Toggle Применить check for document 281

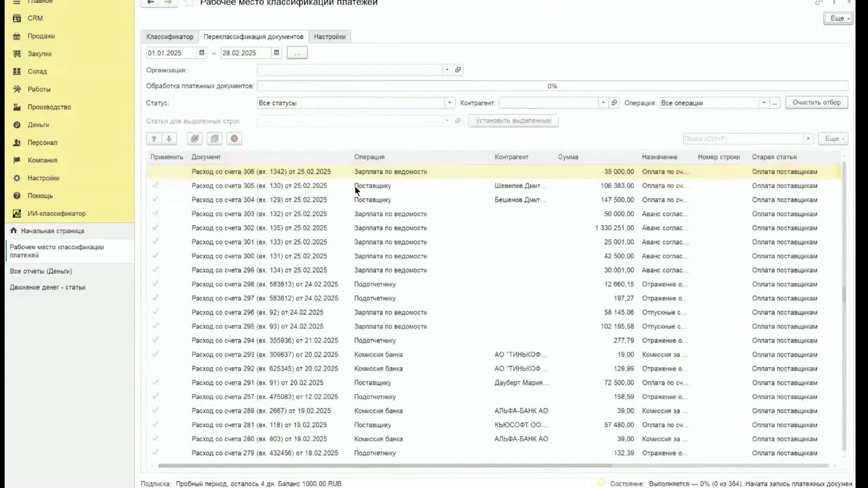156,424
